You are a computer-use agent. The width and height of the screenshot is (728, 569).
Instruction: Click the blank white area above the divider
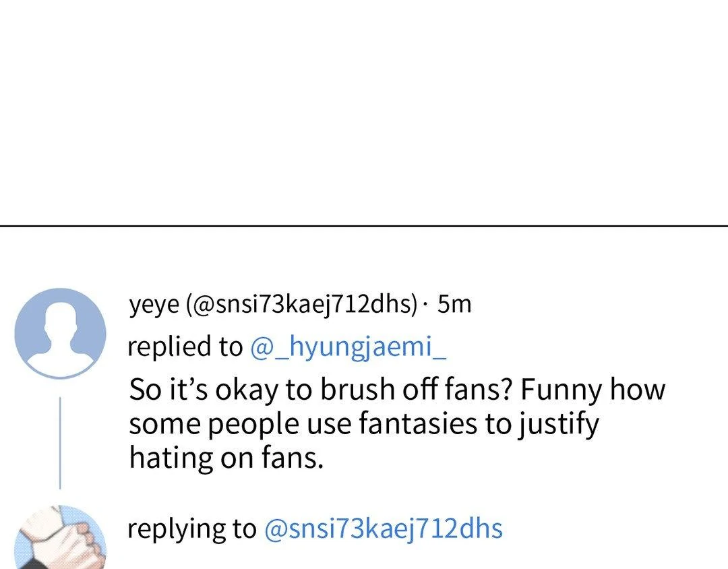(364, 108)
